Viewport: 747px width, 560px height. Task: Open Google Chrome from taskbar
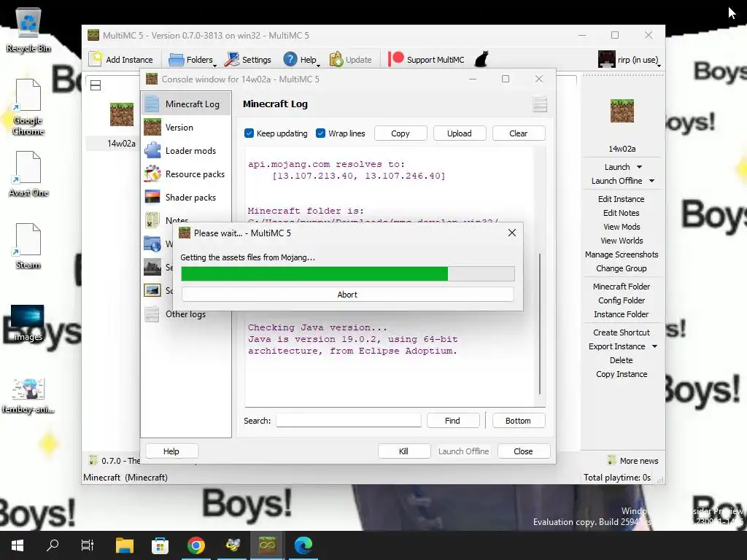(196, 545)
